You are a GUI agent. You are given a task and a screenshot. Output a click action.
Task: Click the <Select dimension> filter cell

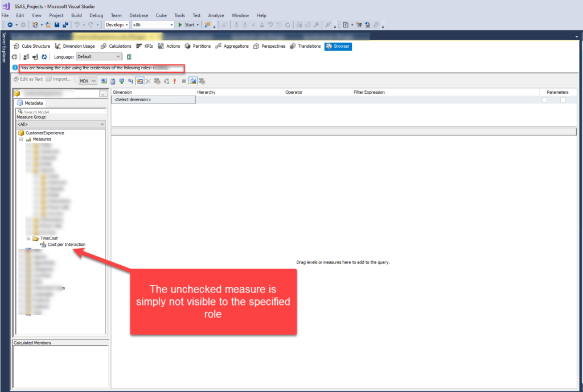tap(153, 100)
